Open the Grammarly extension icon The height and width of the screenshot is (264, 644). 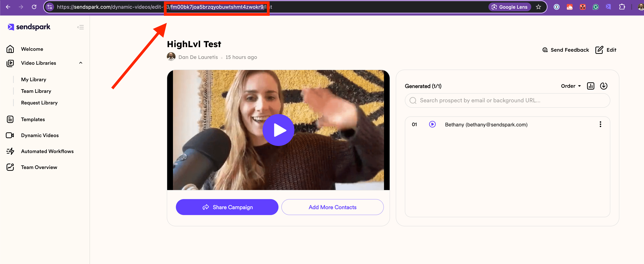pos(595,7)
